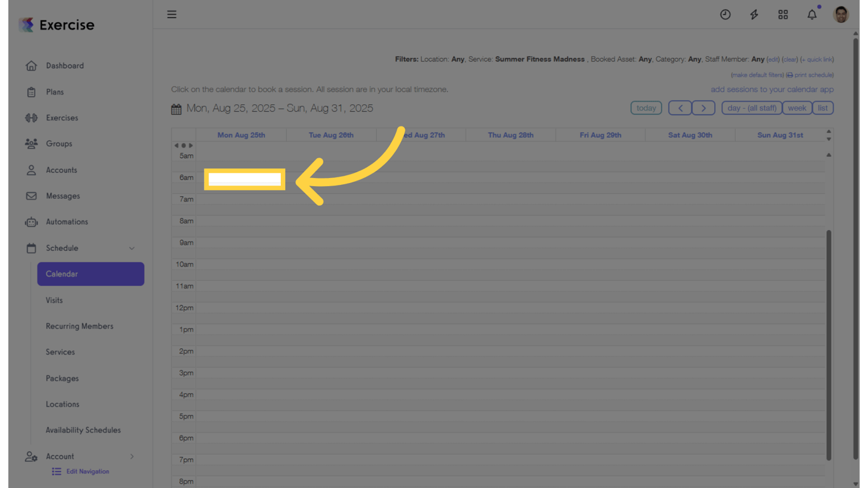The height and width of the screenshot is (488, 868).
Task: Click the Exercise logo
Action: 57,25
